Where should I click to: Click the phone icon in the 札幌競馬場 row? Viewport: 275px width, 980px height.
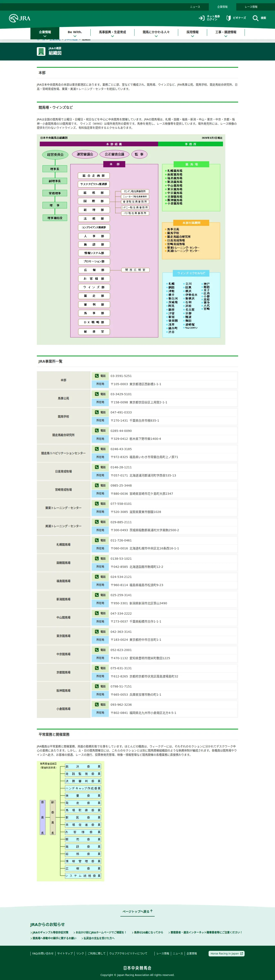point(97,540)
